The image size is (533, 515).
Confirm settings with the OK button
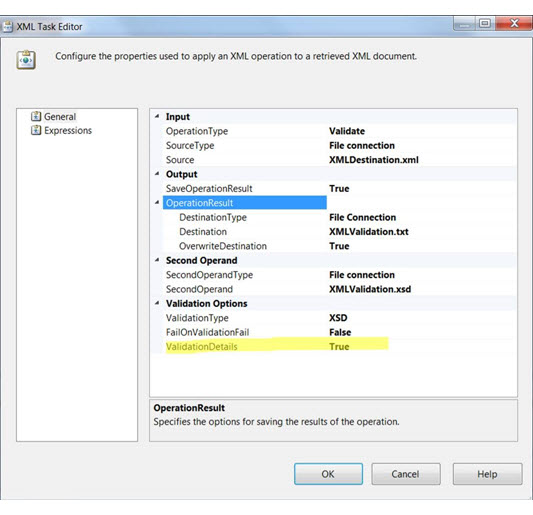pos(328,474)
